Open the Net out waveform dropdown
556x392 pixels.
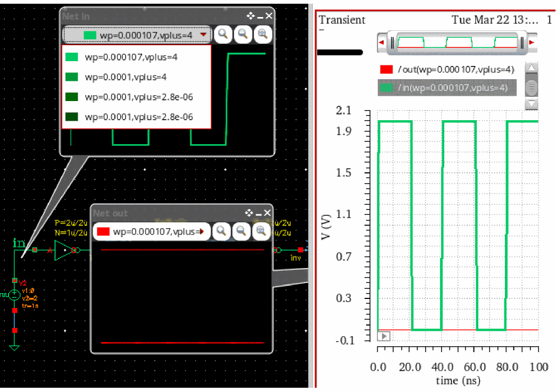(x=152, y=231)
